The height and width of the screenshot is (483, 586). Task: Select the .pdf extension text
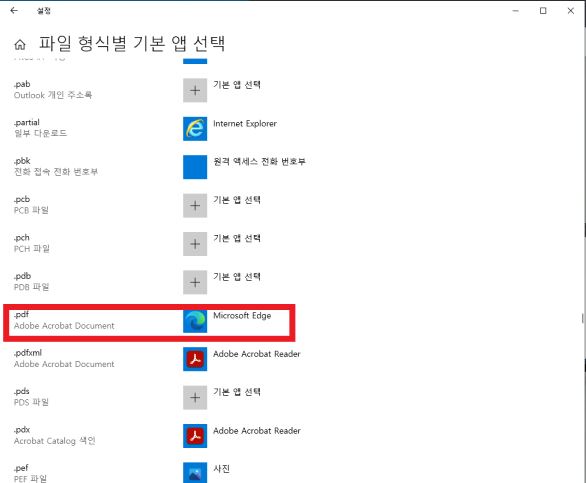click(21, 314)
